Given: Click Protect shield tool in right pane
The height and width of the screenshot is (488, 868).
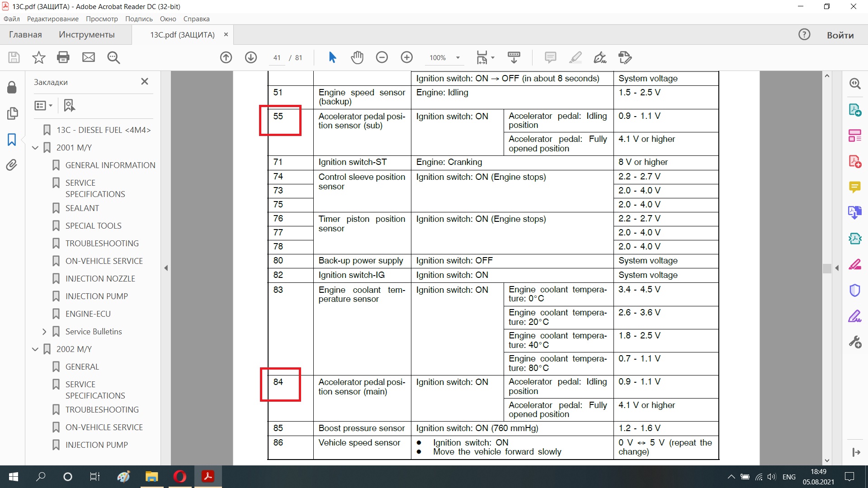Looking at the screenshot, I should pyautogui.click(x=854, y=290).
